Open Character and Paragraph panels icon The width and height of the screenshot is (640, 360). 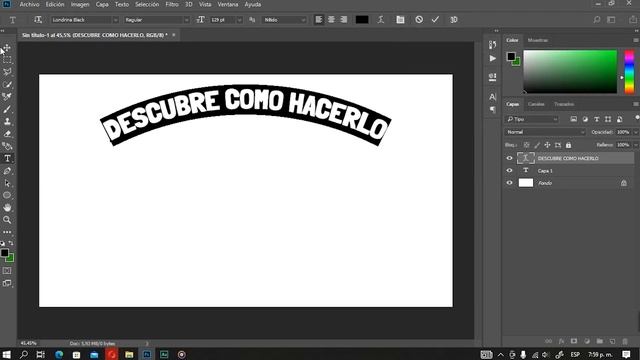pos(400,20)
